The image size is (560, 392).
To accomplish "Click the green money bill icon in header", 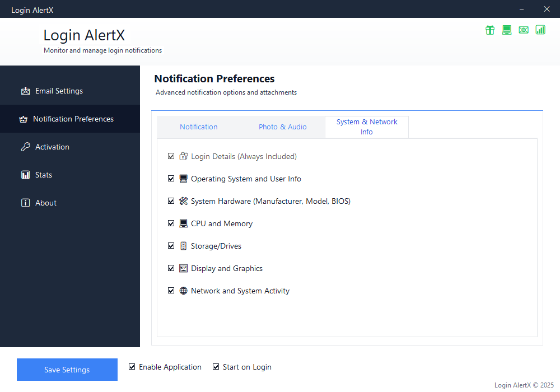I will [x=524, y=30].
